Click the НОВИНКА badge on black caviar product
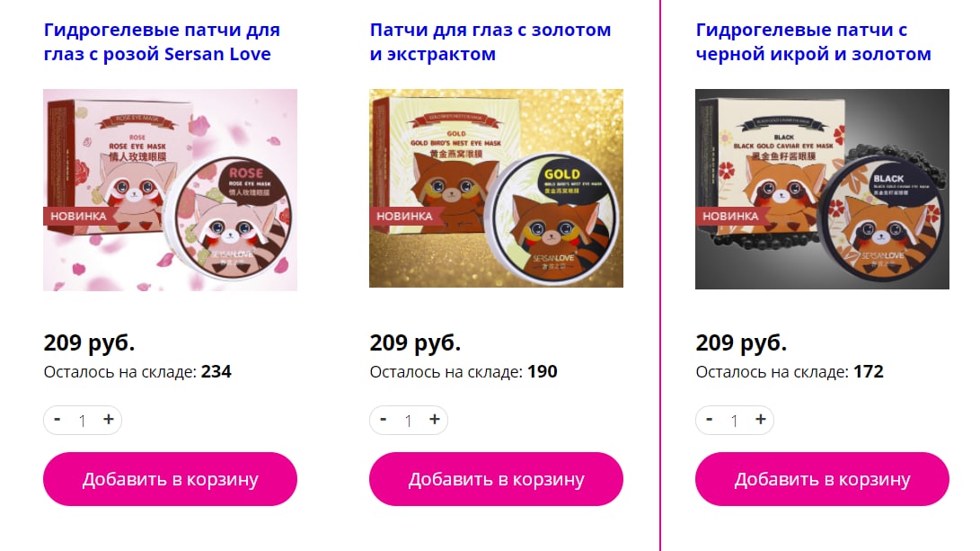The height and width of the screenshot is (551, 980). point(730,216)
